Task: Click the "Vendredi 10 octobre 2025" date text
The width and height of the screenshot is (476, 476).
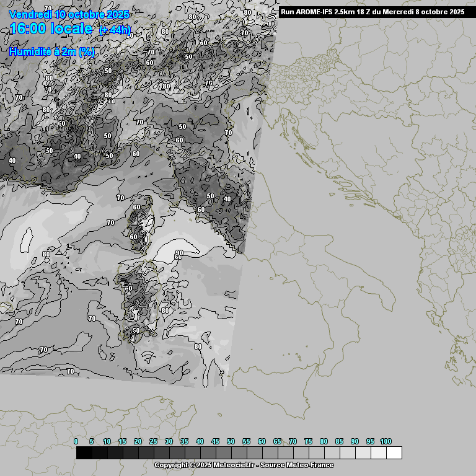Action: [69, 14]
